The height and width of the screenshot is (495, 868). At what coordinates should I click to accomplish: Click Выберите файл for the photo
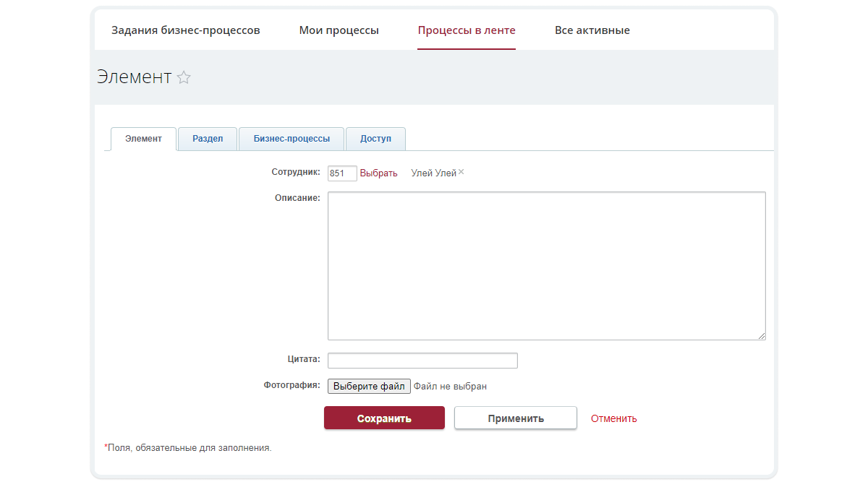(x=369, y=387)
